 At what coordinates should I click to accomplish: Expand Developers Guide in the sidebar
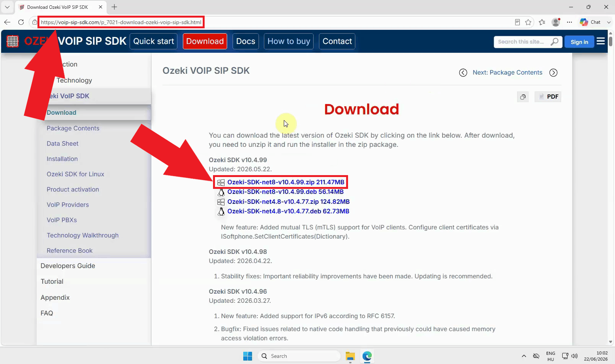(68, 266)
